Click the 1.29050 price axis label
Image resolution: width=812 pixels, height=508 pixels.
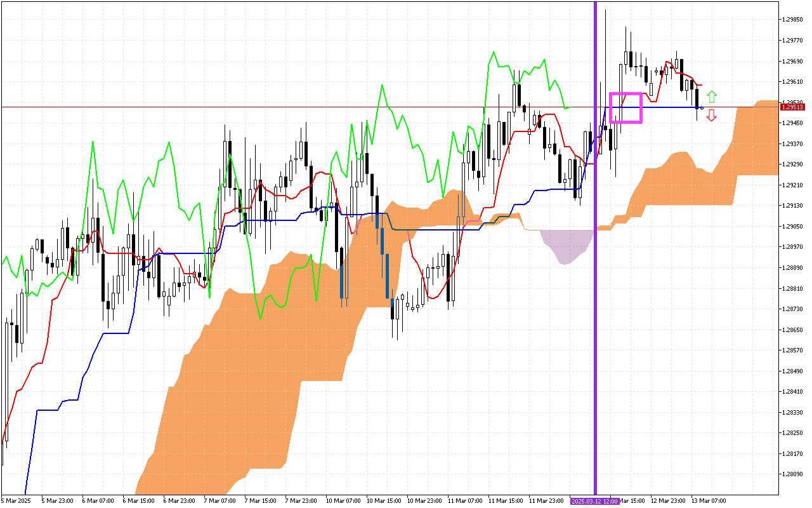(793, 227)
